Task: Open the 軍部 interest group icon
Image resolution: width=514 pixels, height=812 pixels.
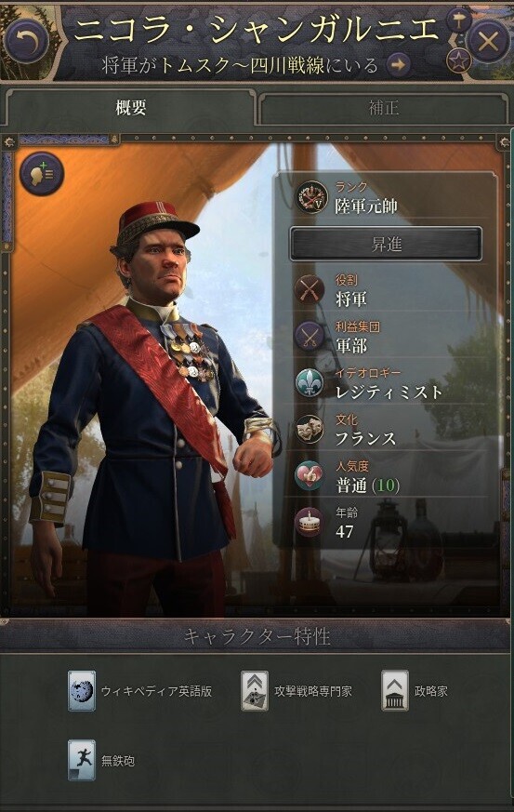Action: pyautogui.click(x=310, y=336)
